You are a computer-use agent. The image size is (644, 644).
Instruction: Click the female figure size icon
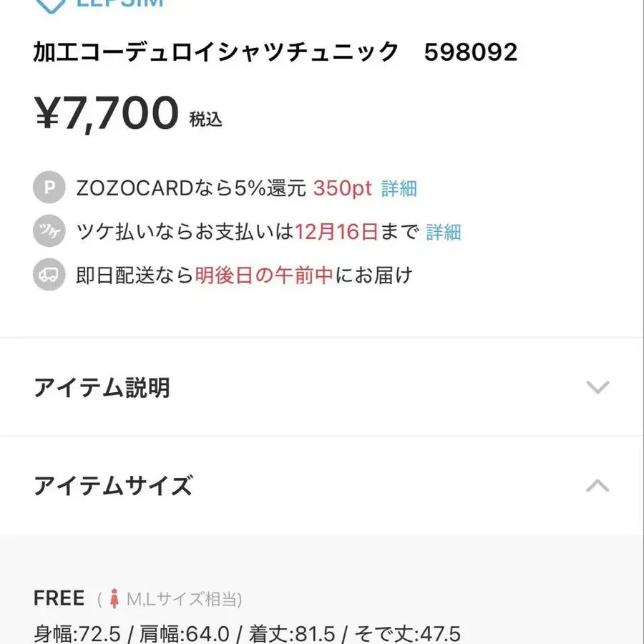pos(114,599)
